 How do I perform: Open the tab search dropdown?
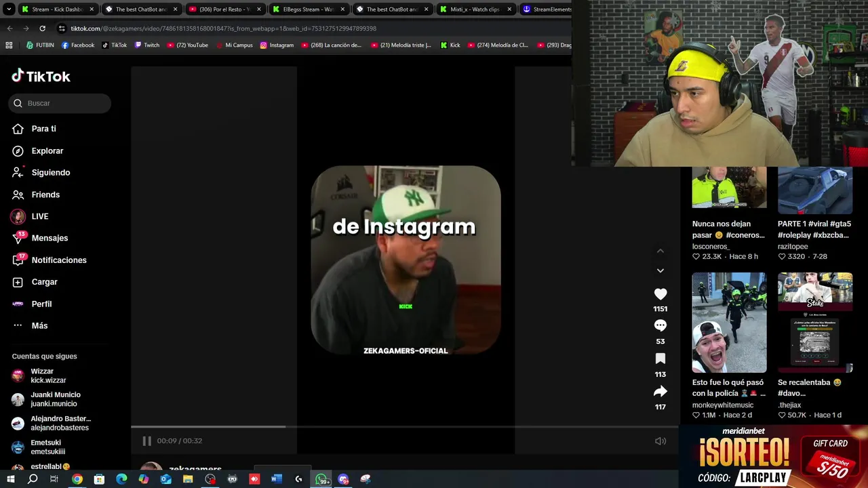point(8,9)
